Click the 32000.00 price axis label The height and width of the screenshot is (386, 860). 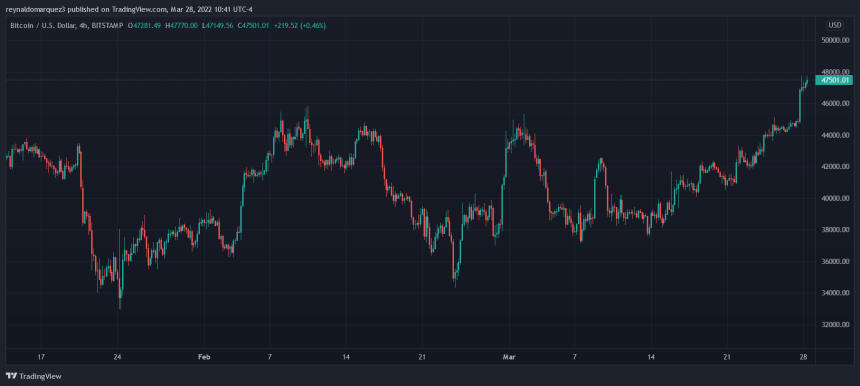point(836,325)
